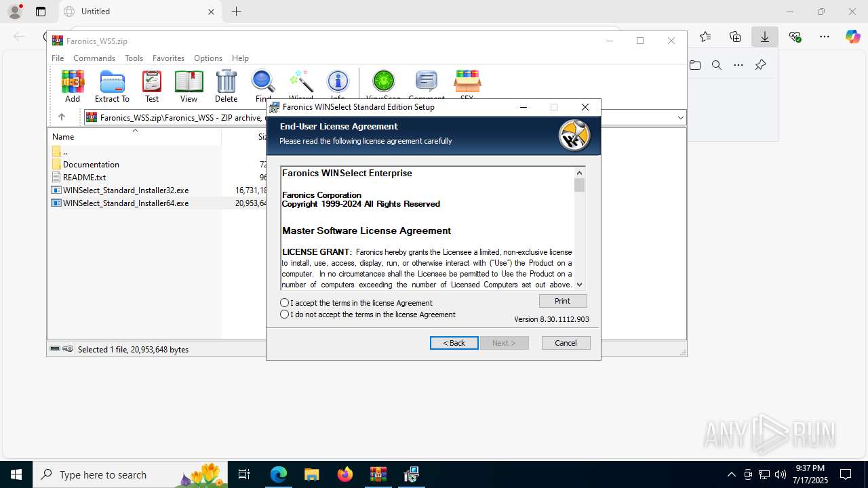Launch the WinRAR Wizard tool
This screenshot has height=488, width=868.
[x=300, y=86]
